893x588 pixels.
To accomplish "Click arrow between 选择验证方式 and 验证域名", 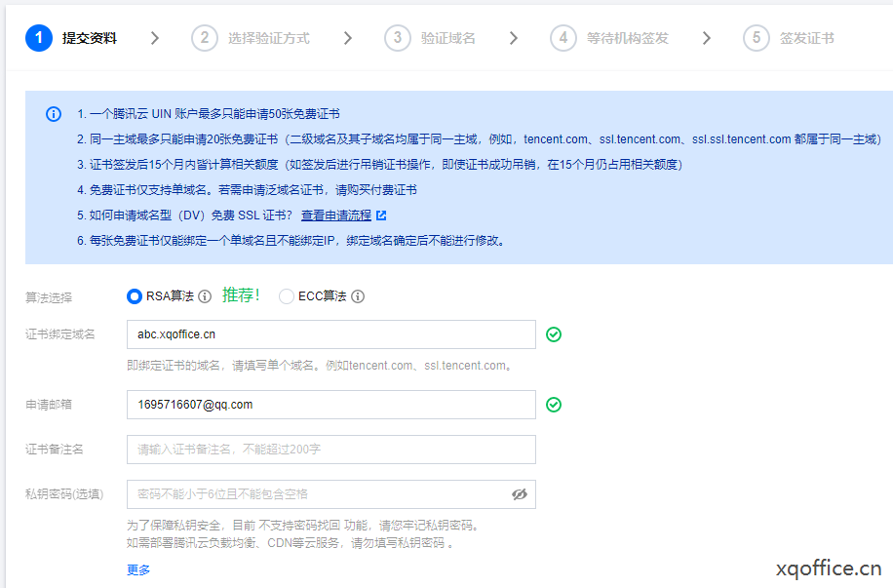I will pyautogui.click(x=348, y=38).
